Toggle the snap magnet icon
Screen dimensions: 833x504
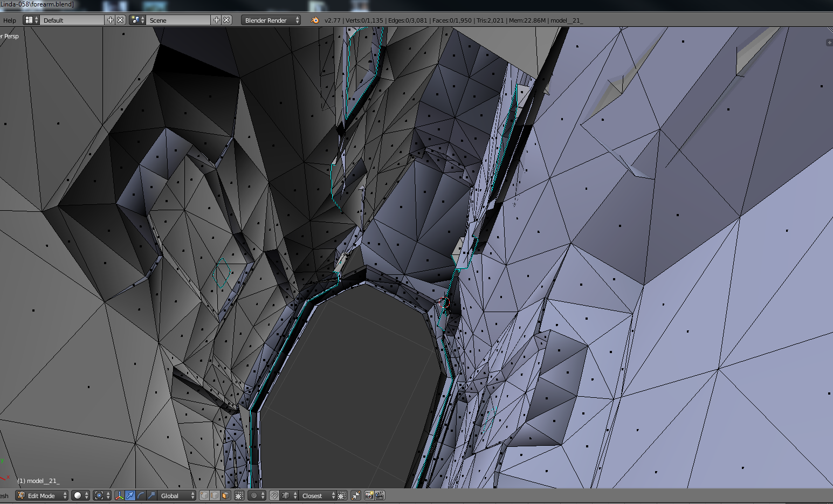pyautogui.click(x=274, y=495)
